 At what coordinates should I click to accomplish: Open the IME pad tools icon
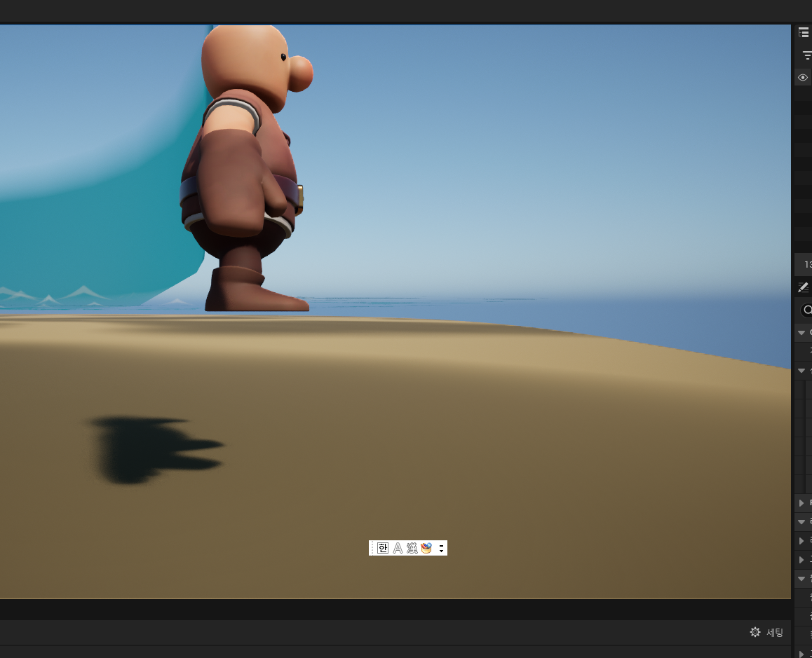[426, 548]
